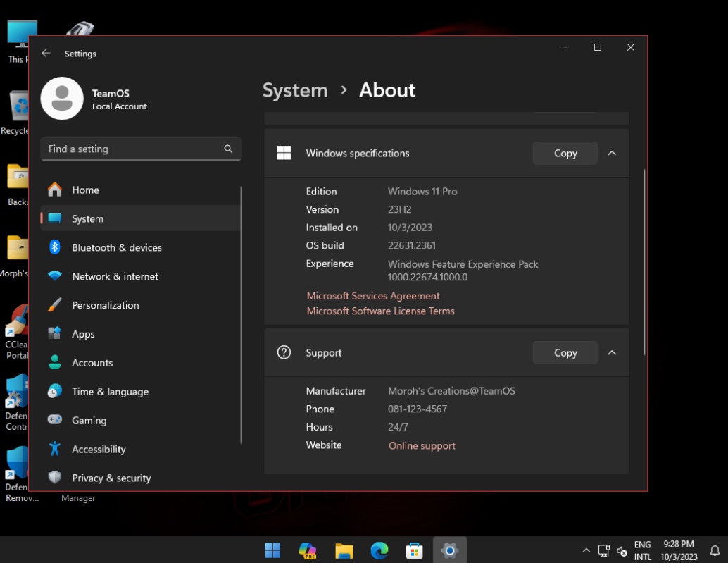This screenshot has height=563, width=728.
Task: Open Accessibility settings
Action: [140, 449]
